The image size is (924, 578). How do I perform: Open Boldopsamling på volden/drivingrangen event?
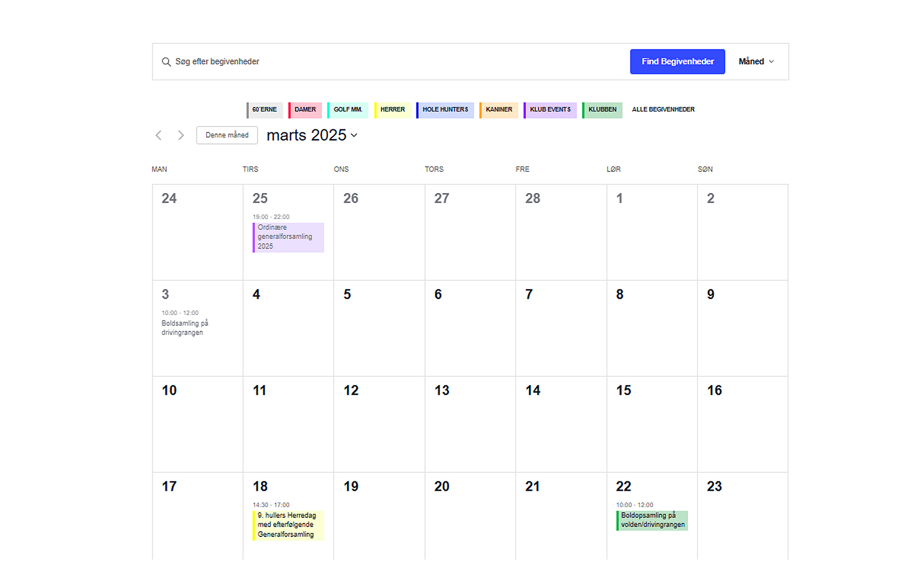coord(652,520)
